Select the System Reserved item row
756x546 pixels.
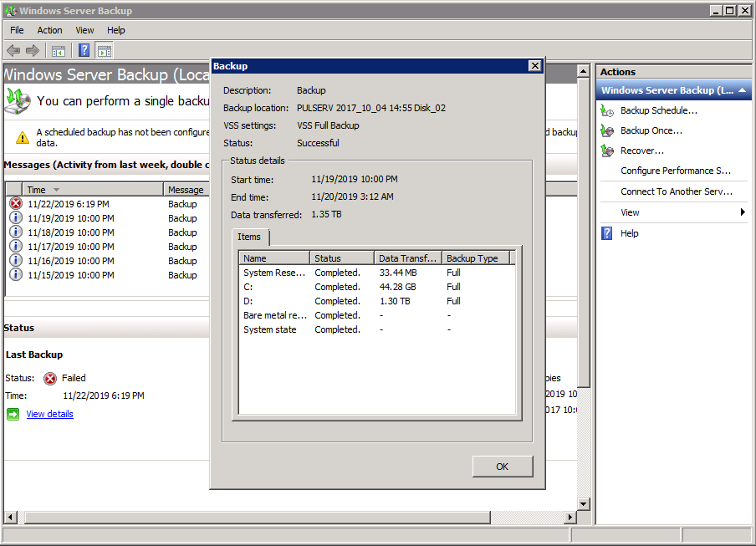(377, 273)
